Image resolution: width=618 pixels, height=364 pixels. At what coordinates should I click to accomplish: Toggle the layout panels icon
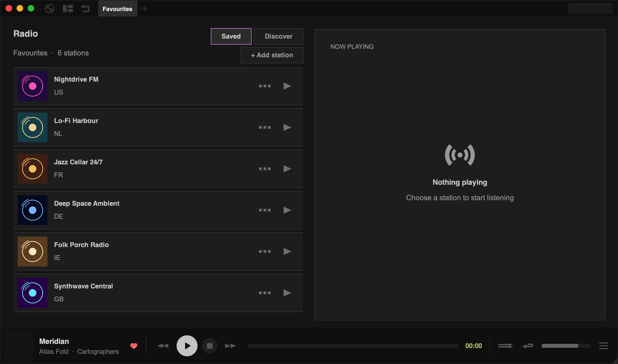pyautogui.click(x=68, y=9)
